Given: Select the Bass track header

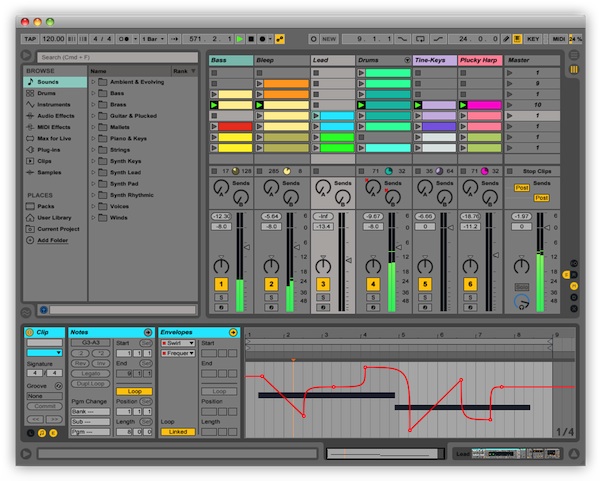Looking at the screenshot, I should click(x=231, y=60).
